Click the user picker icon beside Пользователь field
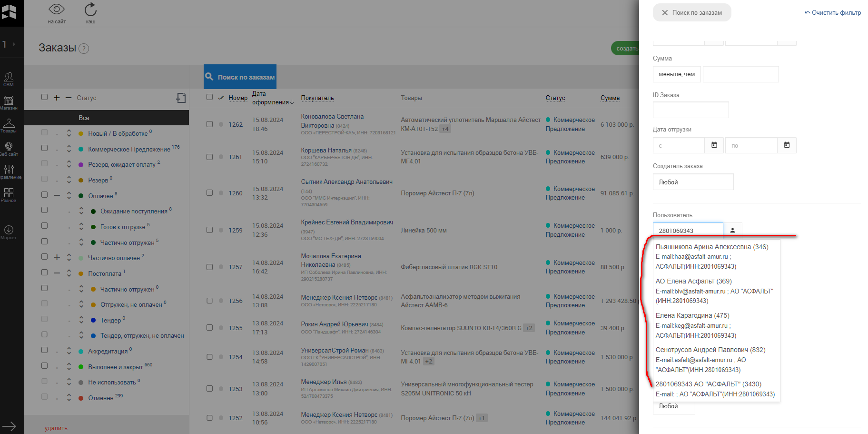The height and width of the screenshot is (434, 868). (732, 231)
